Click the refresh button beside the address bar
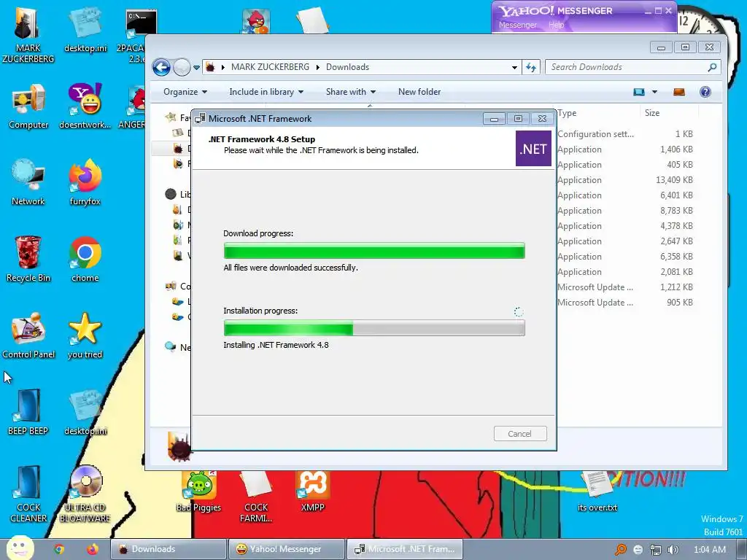747x560 pixels. pos(531,67)
